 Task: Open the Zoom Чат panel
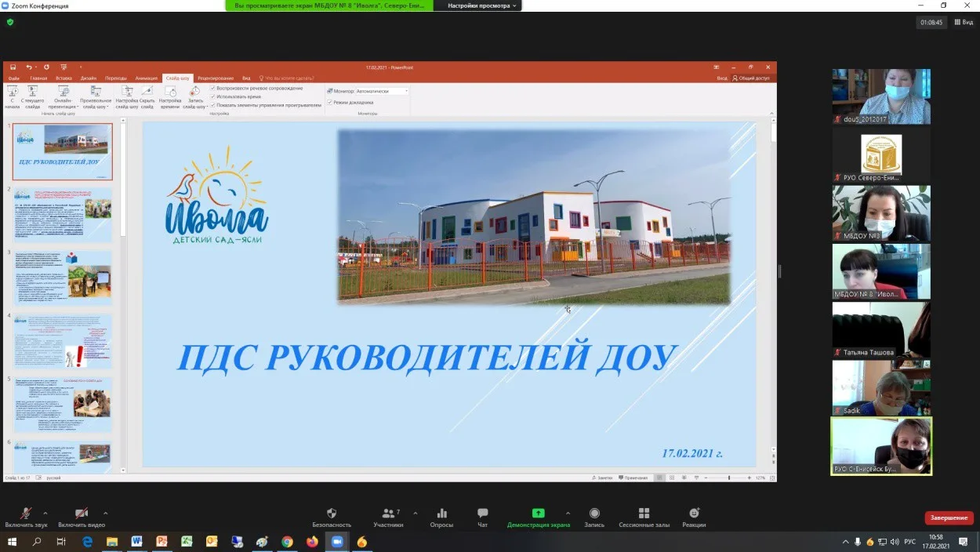[x=482, y=515]
